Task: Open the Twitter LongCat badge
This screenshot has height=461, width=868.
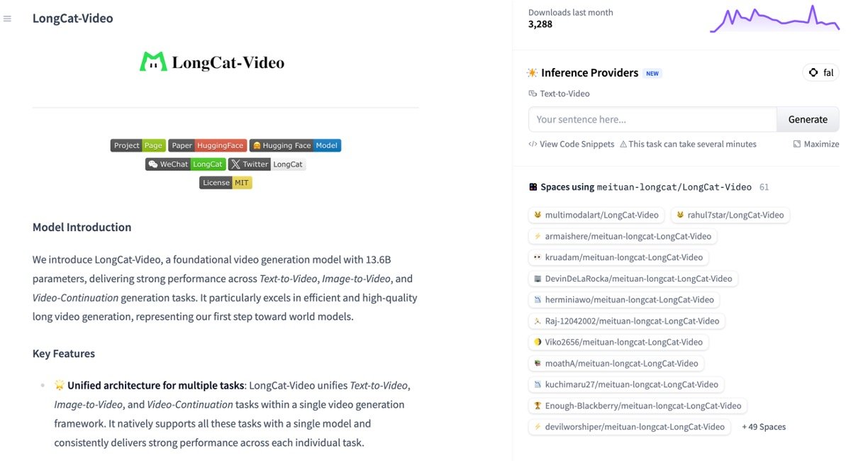Action: point(267,164)
